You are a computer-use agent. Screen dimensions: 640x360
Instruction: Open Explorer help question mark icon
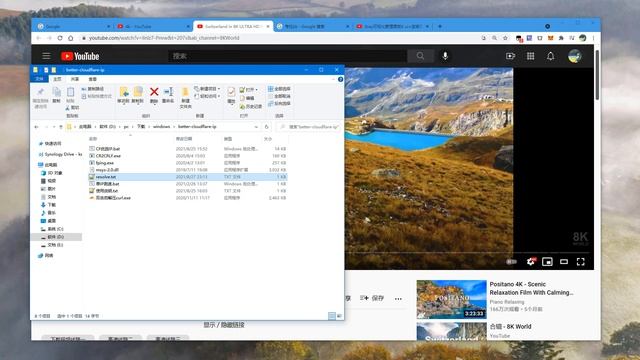tap(340, 79)
